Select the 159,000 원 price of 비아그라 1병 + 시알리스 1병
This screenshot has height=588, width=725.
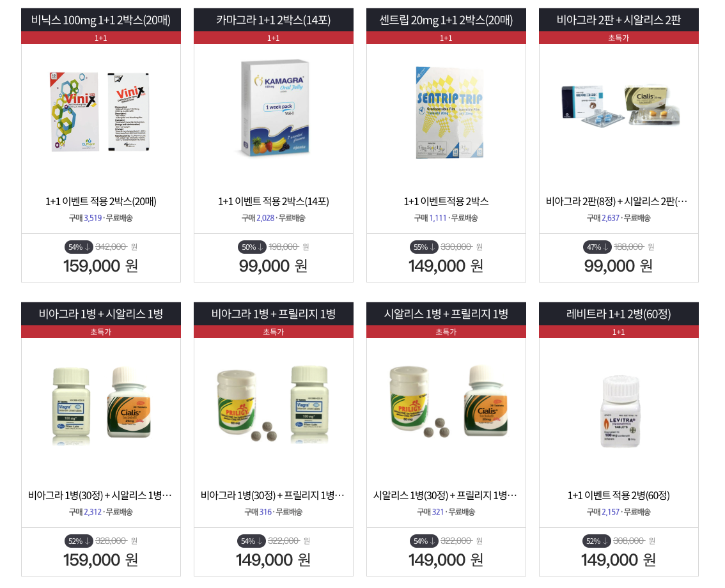click(101, 560)
